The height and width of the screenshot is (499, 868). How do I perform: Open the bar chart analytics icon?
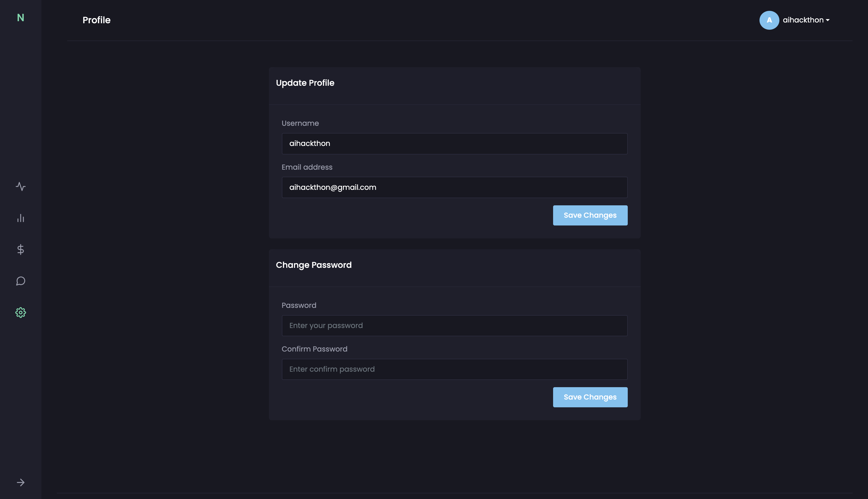21,218
